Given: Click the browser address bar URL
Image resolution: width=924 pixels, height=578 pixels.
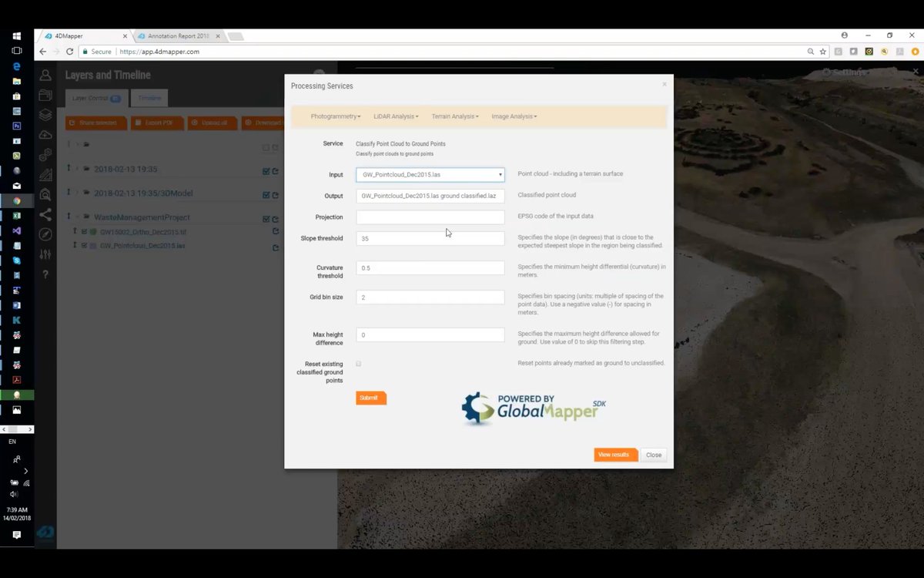Looking at the screenshot, I should click(x=159, y=52).
